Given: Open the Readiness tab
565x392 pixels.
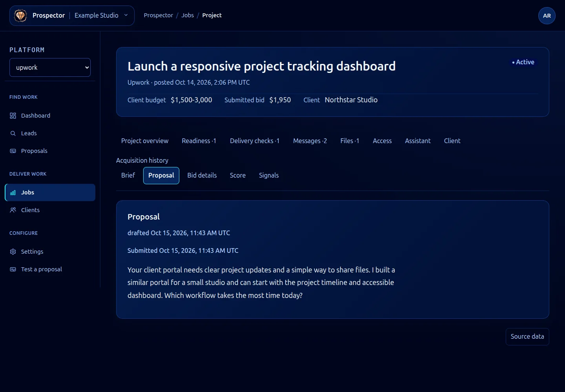Looking at the screenshot, I should [199, 141].
